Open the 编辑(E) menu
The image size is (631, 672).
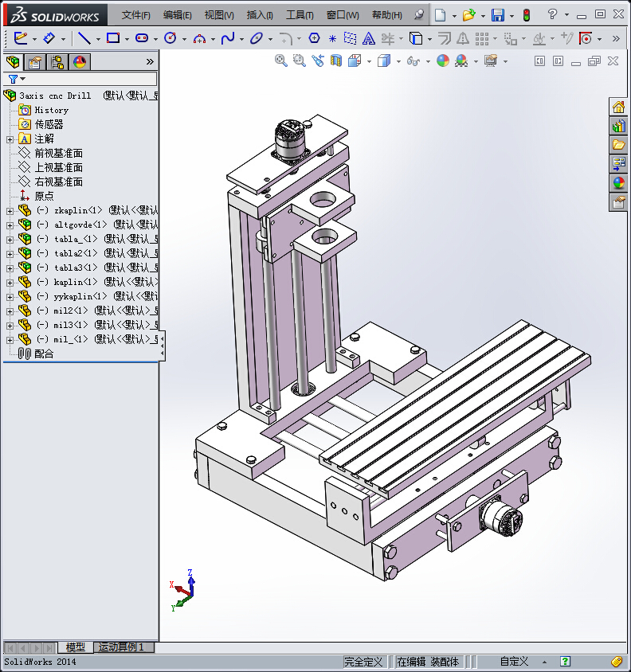(177, 15)
